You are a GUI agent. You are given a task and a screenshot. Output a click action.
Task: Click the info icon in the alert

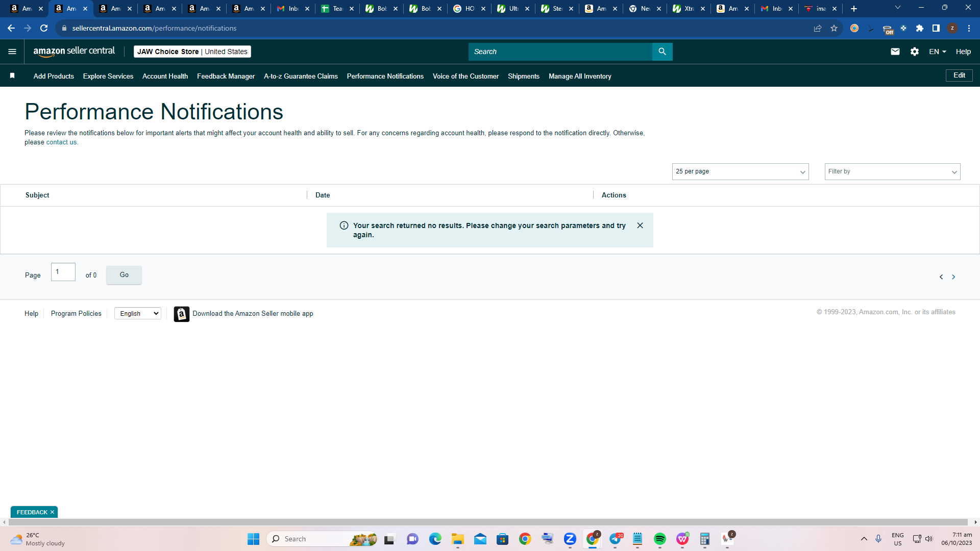344,226
